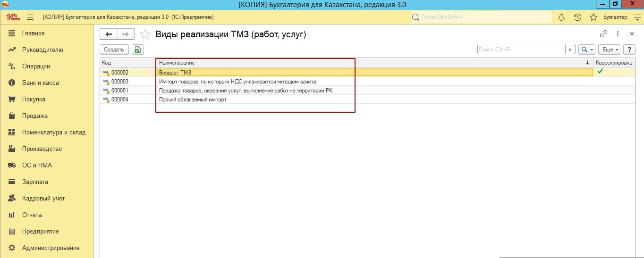644x258 pixels.
Task: Open the Администрирование section
Action: (51, 248)
